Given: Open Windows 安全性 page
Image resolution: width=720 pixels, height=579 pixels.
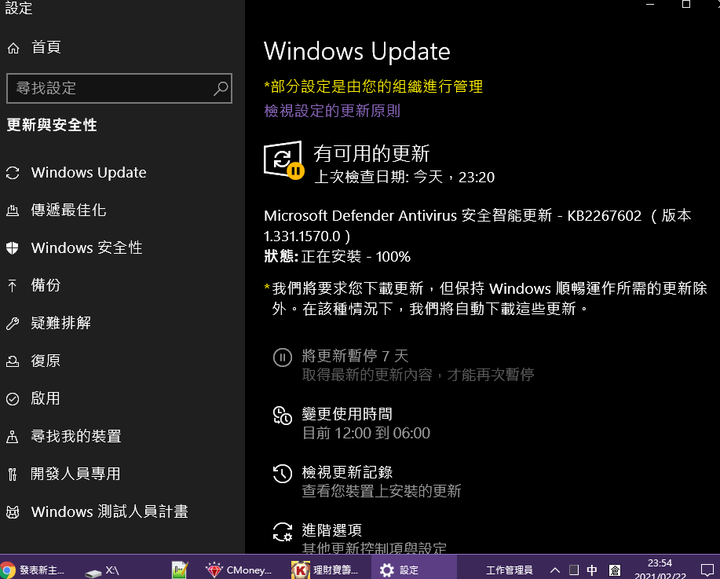Looking at the screenshot, I should coord(87,248).
